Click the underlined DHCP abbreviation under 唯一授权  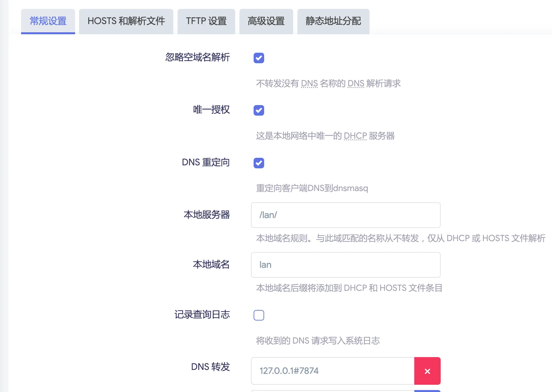coord(355,136)
